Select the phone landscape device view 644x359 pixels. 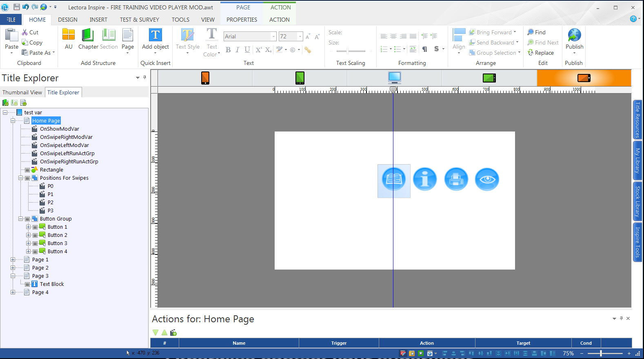(x=584, y=78)
